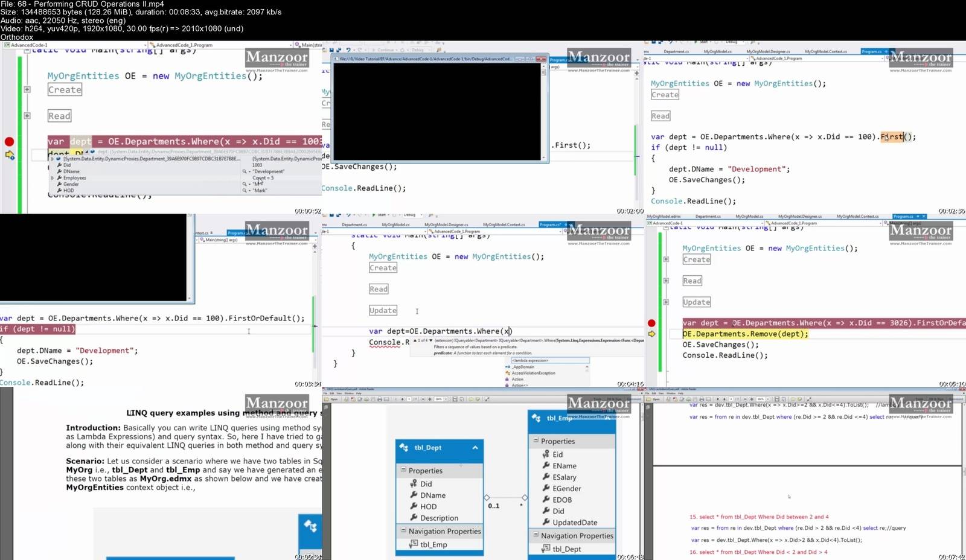This screenshot has width=966, height=560.
Task: Select tbl_Emp navigation property in tbl_Dept
Action: [x=433, y=545]
